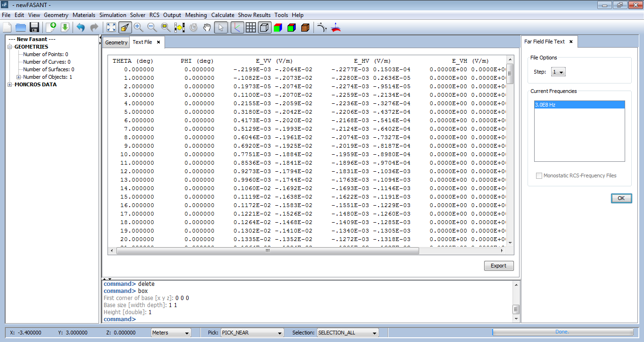Open the Step dropdown
This screenshot has width=644, height=342.
tap(558, 72)
